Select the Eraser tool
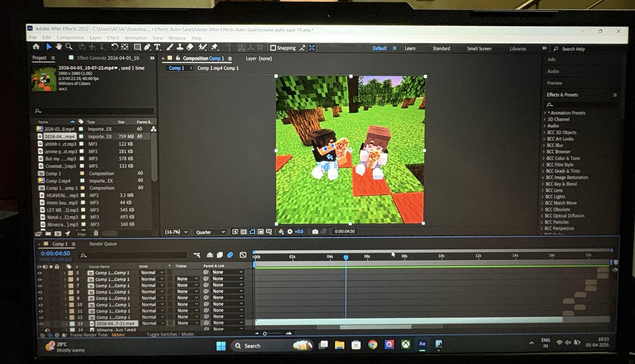635x364 pixels. pos(190,48)
